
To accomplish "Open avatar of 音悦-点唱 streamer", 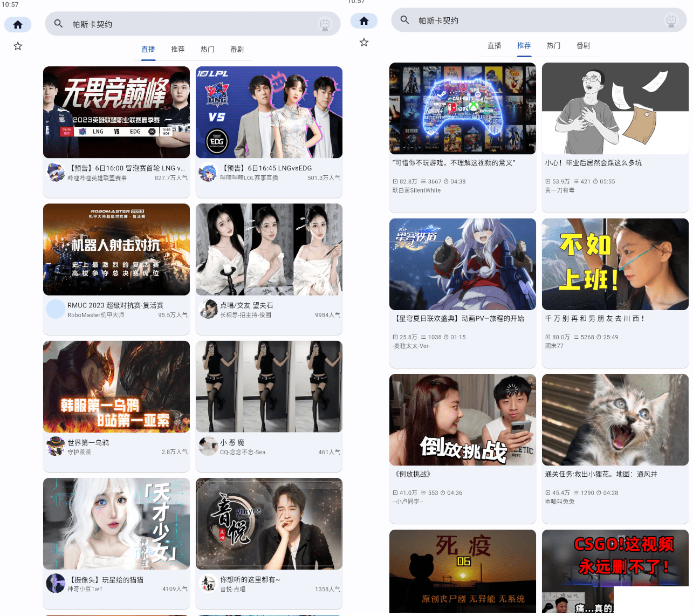I will 208,584.
